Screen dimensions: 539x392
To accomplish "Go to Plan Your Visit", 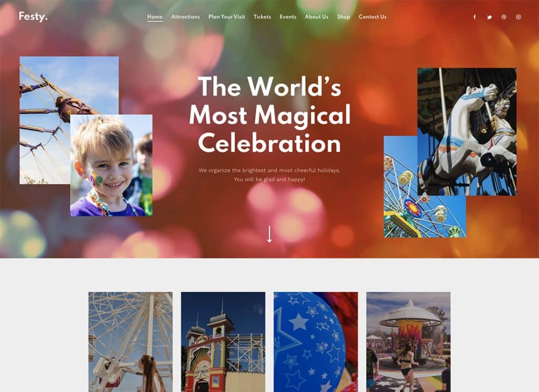I will point(226,17).
